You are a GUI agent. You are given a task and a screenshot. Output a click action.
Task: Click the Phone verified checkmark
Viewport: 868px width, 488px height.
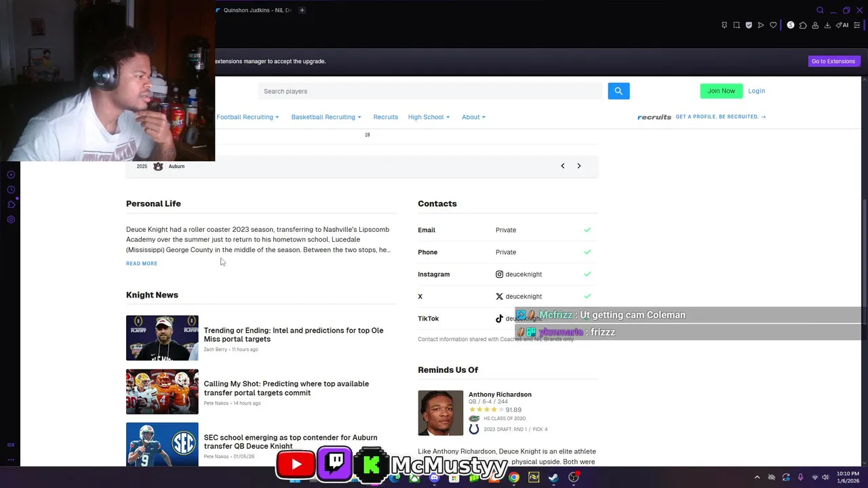click(587, 252)
